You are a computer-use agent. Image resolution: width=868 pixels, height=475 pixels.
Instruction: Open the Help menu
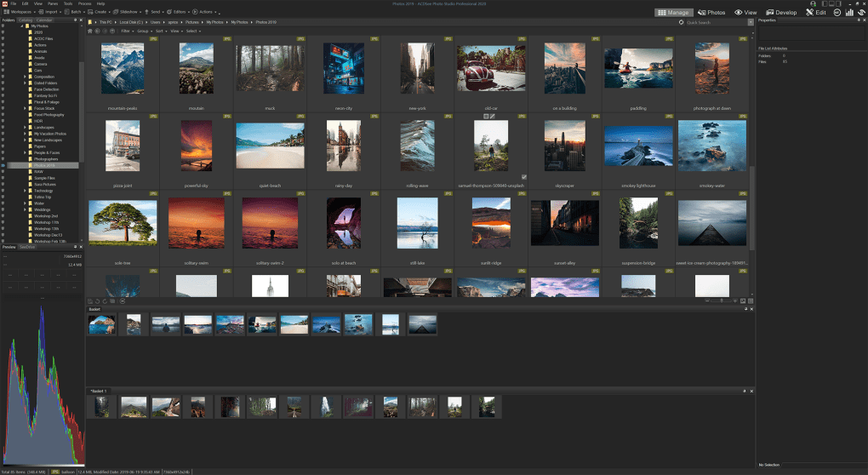pyautogui.click(x=100, y=3)
